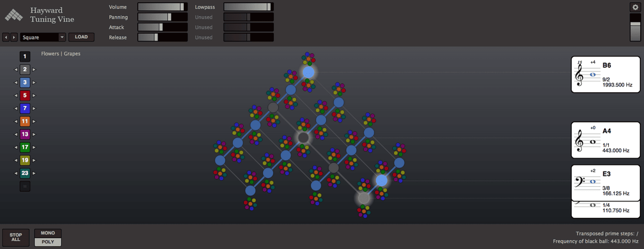Toggle prime 3 button
Viewport: 644px width, 249px height.
coord(25,82)
